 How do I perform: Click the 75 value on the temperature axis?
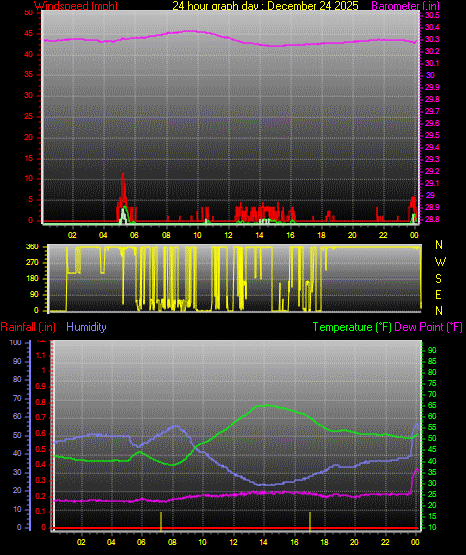(432, 384)
